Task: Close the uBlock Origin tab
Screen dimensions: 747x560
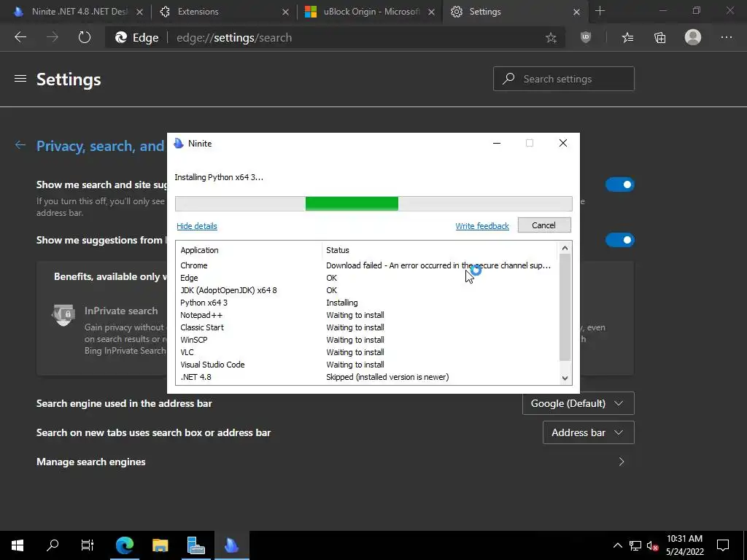Action: click(431, 12)
